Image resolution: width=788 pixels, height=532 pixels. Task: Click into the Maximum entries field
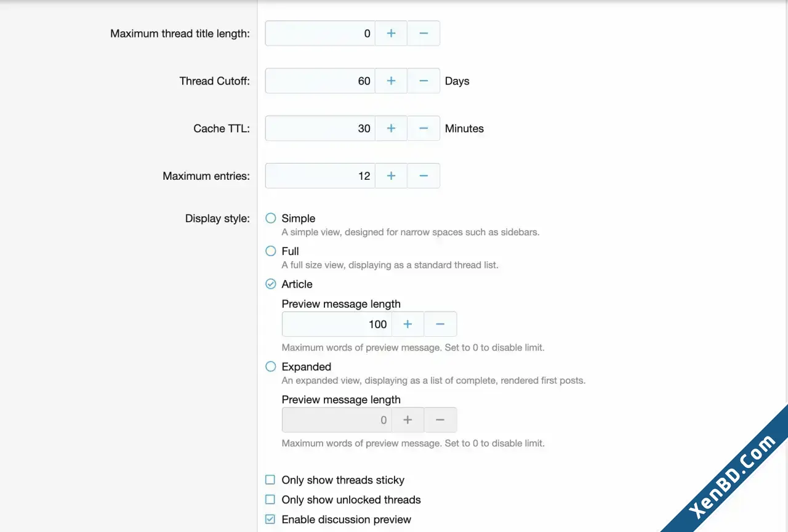[x=320, y=175]
